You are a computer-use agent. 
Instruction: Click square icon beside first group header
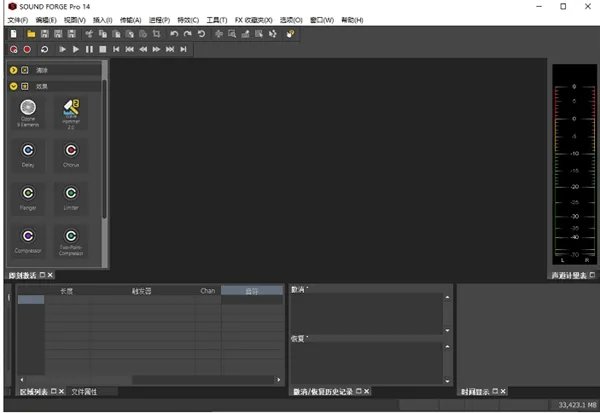(25, 70)
